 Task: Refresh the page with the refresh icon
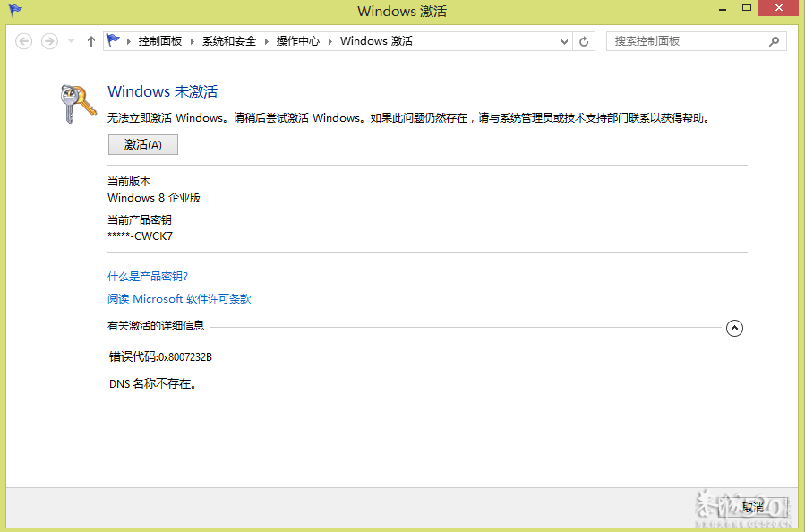[x=584, y=41]
